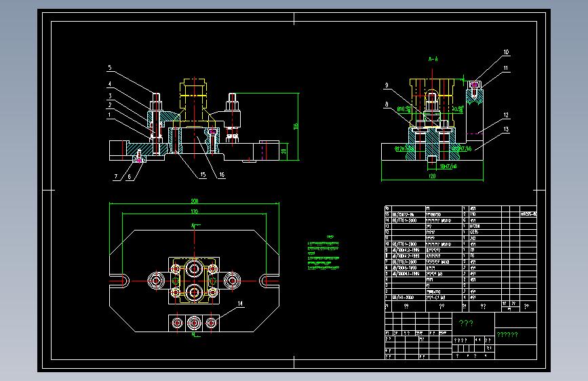Select part balloon number 15 label
This screenshot has height=381, width=588.
(x=203, y=175)
